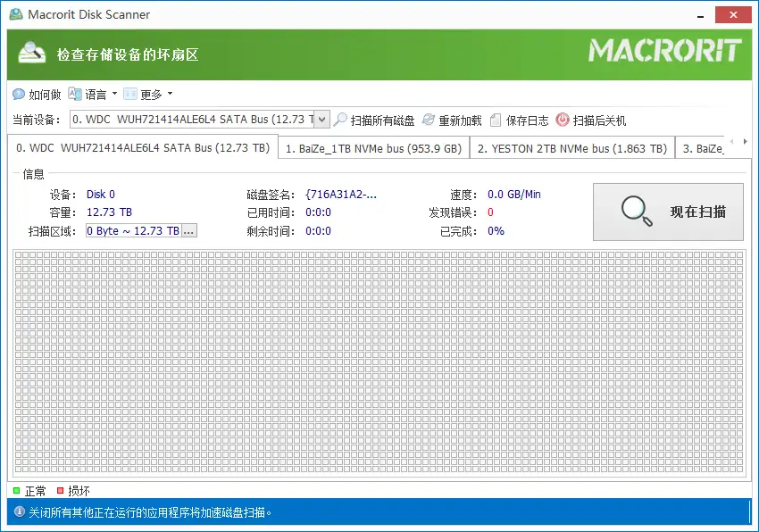
Task: Click the info icon in blue status bar
Action: (20, 511)
